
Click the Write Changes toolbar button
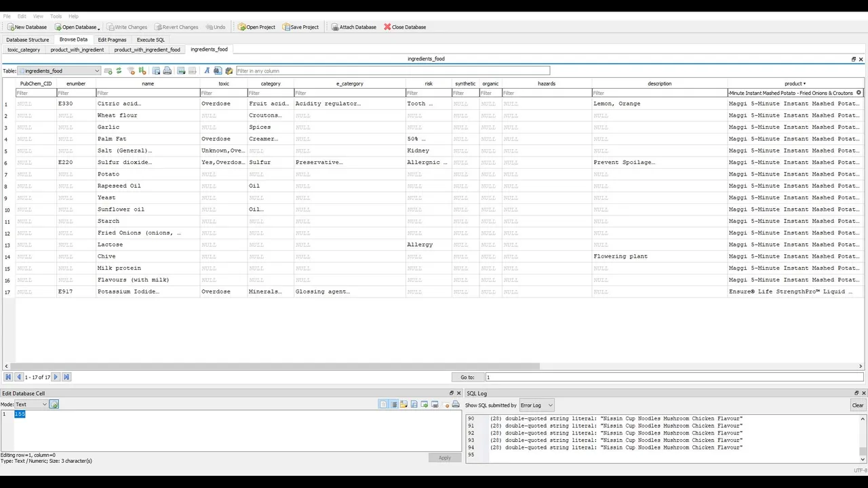click(x=127, y=27)
